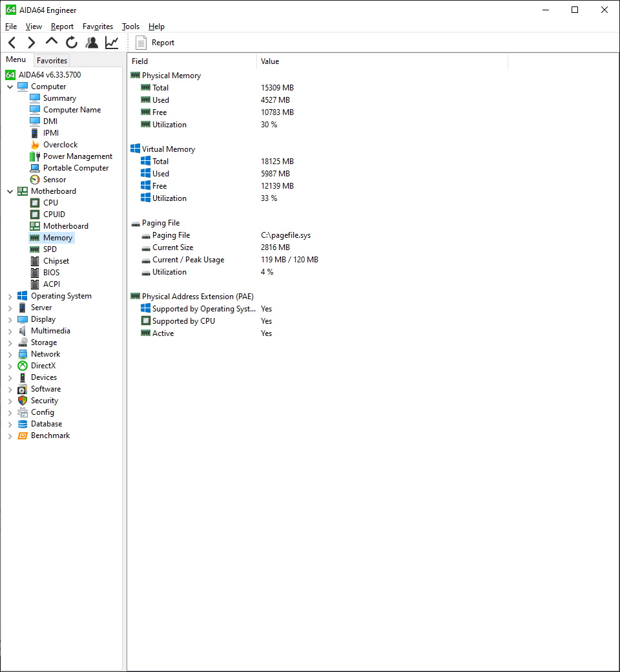Screen dimensions: 620x672
Task: Expand the DirectX node
Action: [10, 366]
